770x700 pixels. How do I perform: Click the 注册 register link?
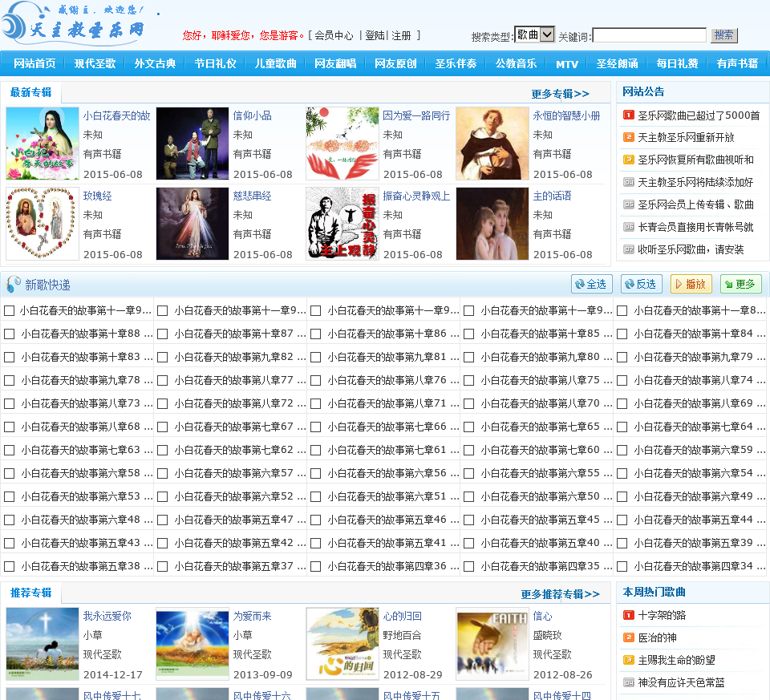pos(401,35)
